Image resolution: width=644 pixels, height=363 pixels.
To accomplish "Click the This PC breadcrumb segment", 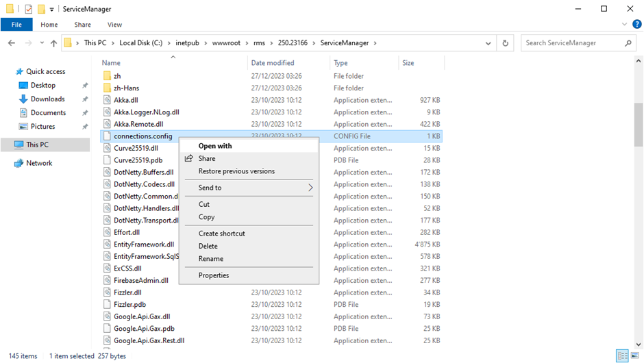I will (95, 42).
